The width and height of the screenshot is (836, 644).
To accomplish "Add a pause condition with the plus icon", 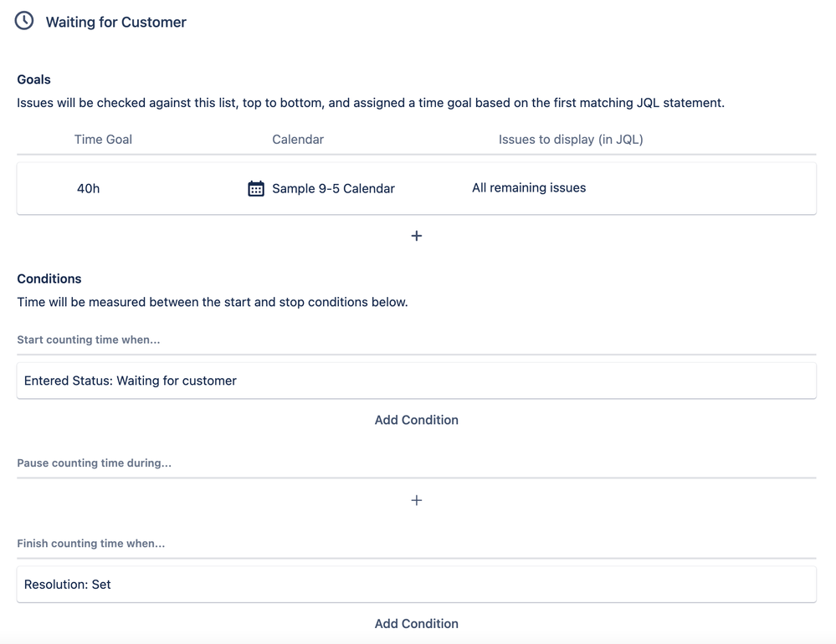I will (417, 500).
